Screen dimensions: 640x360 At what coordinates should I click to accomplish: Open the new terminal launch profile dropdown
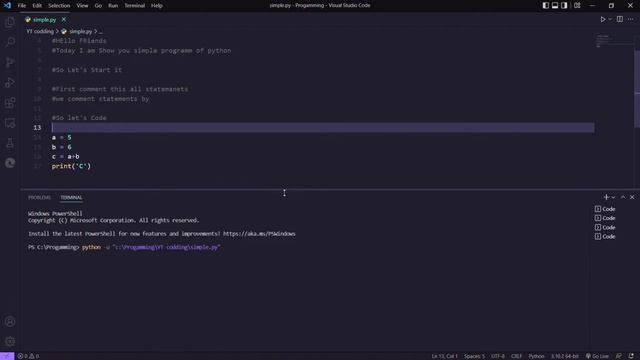[613, 198]
